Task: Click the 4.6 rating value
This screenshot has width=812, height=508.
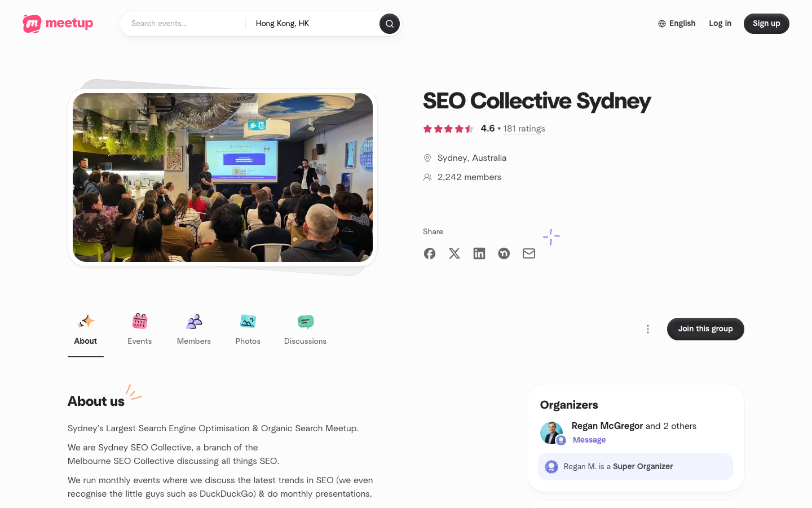Action: 488,129
